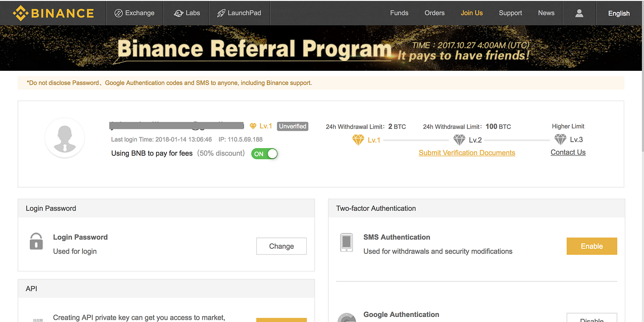Click Change for Login Password
Image resolution: width=644 pixels, height=322 pixels.
tap(282, 246)
